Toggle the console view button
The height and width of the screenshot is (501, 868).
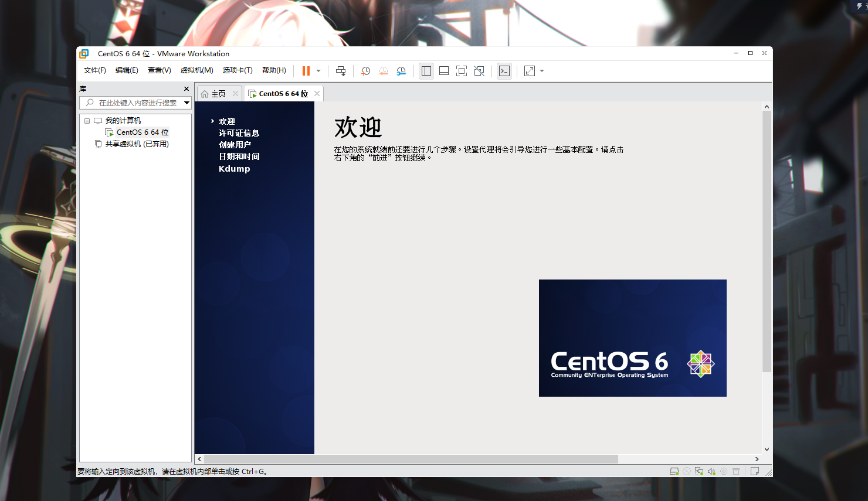pyautogui.click(x=504, y=71)
